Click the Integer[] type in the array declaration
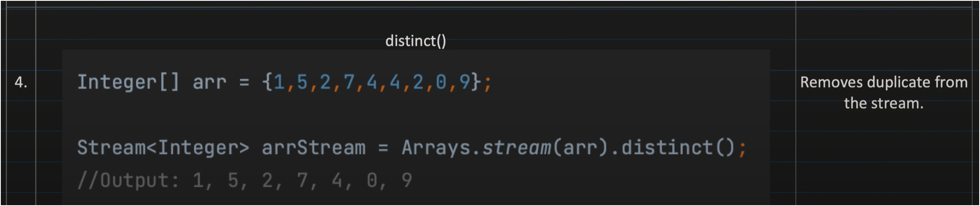980x206 pixels. (128, 82)
